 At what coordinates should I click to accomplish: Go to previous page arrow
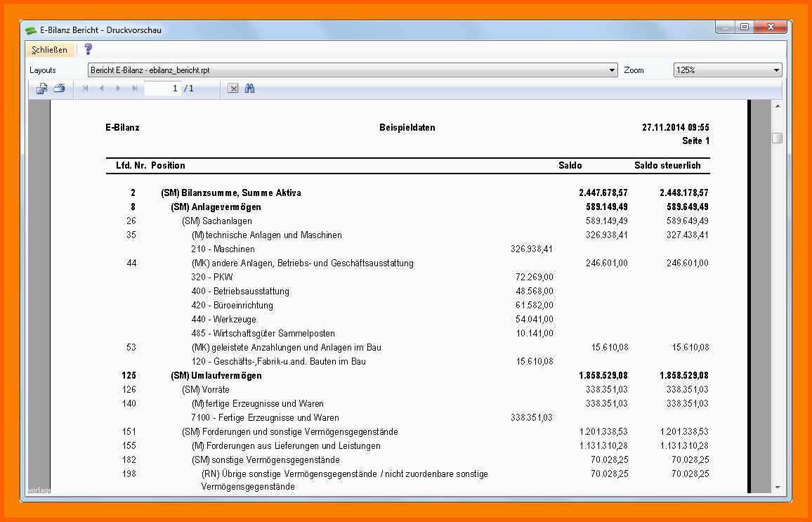coord(102,89)
